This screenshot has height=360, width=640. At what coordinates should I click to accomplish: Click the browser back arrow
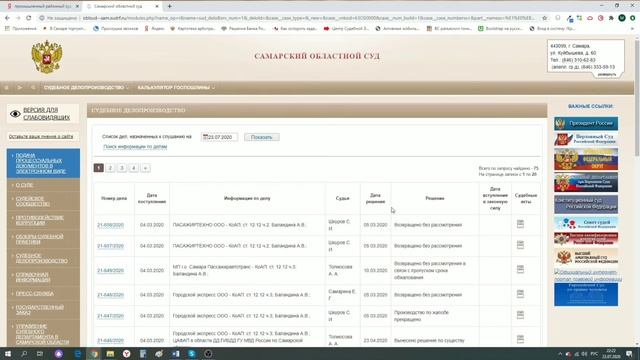7,18
